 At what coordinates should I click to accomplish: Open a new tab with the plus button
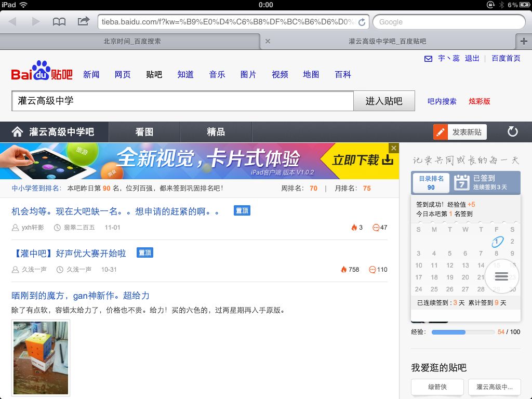coord(524,42)
